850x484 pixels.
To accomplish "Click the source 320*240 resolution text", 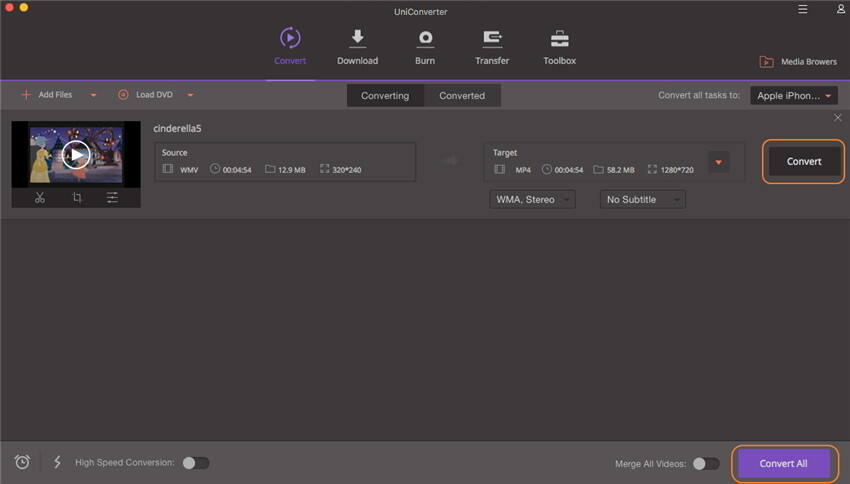I will pyautogui.click(x=346, y=170).
